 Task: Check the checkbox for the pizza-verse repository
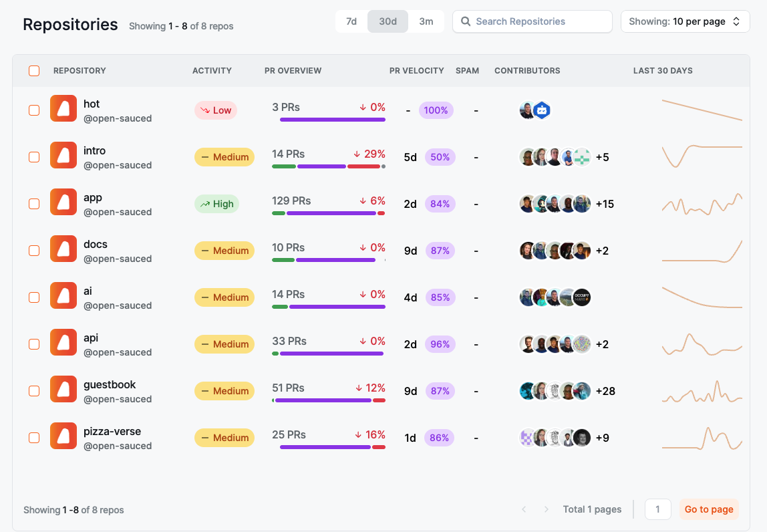(34, 438)
